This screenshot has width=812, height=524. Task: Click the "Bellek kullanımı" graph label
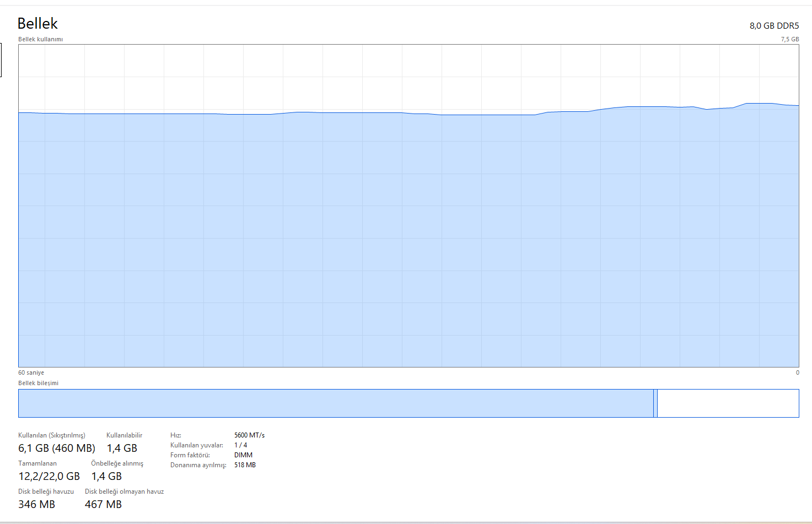pos(40,39)
